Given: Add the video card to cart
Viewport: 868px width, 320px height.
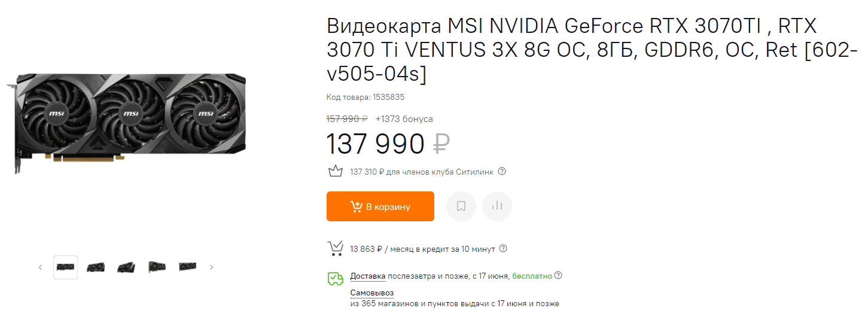Looking at the screenshot, I should tap(380, 206).
